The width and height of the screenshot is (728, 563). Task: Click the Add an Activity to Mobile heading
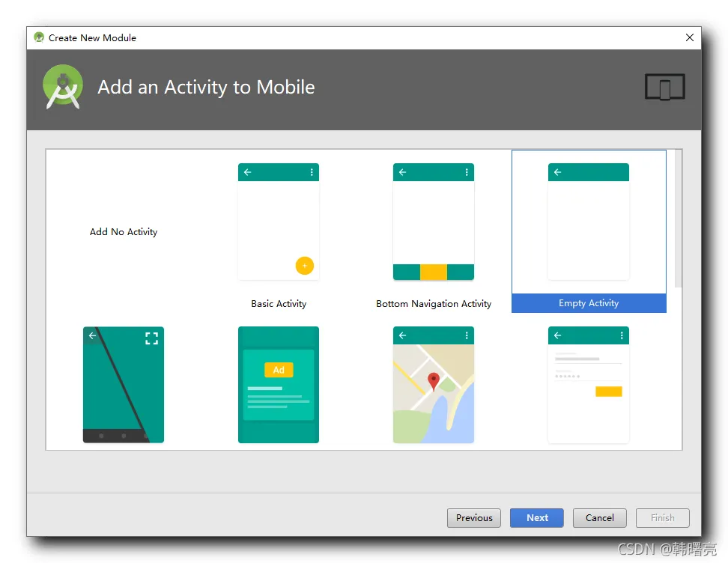(x=206, y=88)
